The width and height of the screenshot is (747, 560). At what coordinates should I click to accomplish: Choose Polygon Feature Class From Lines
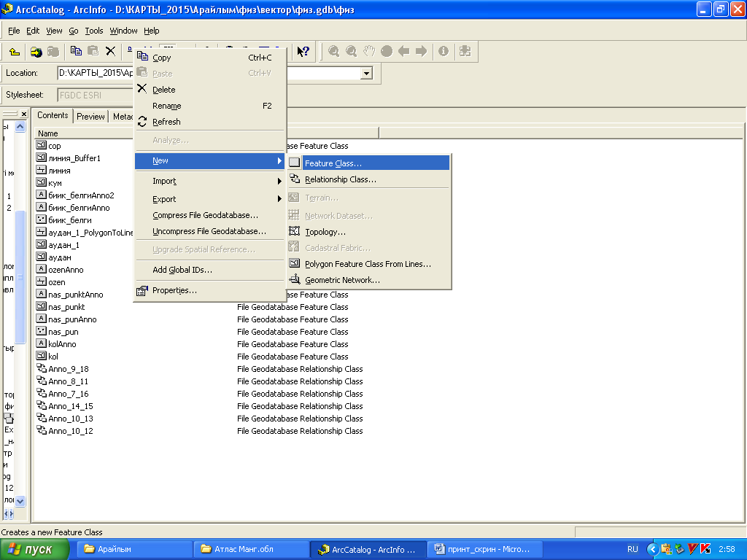(x=368, y=264)
